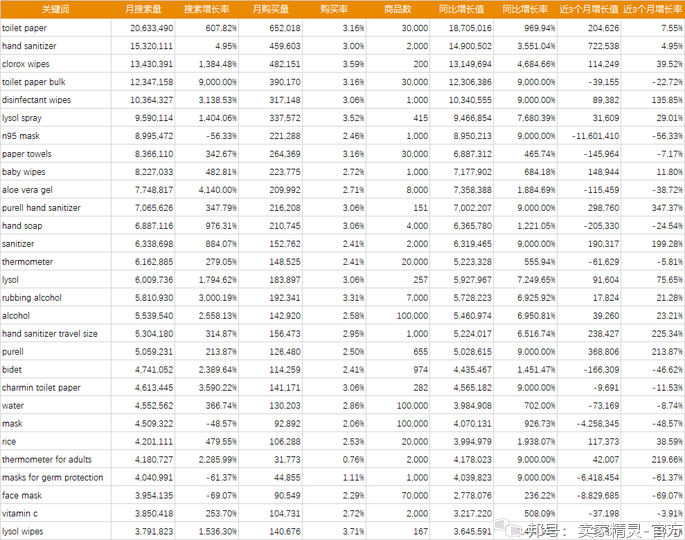Click the product count cell 70,000
Image resolution: width=685 pixels, height=540 pixels.
(415, 496)
